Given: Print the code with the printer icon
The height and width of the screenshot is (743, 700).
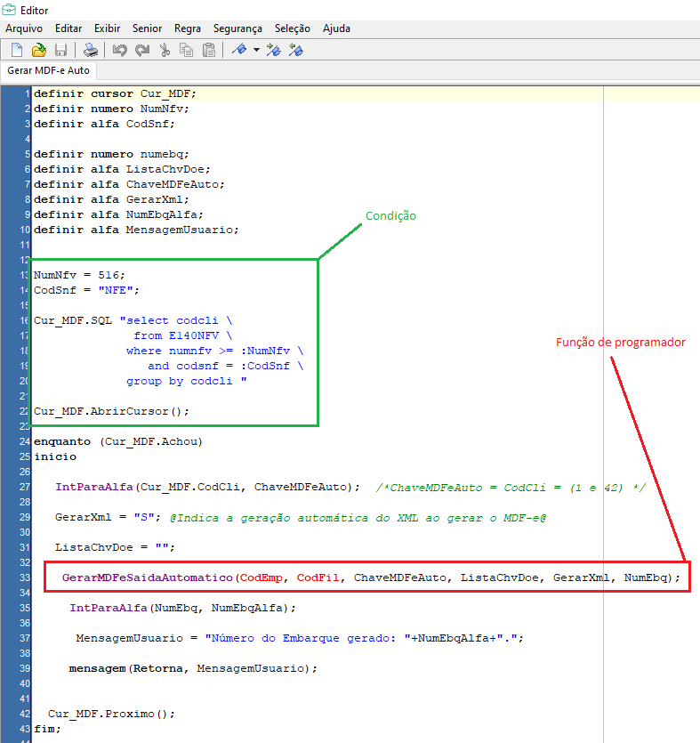Looking at the screenshot, I should point(91,50).
